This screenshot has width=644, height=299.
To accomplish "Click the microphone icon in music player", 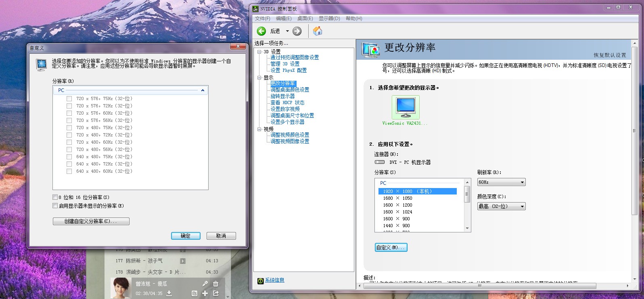I will point(205,284).
